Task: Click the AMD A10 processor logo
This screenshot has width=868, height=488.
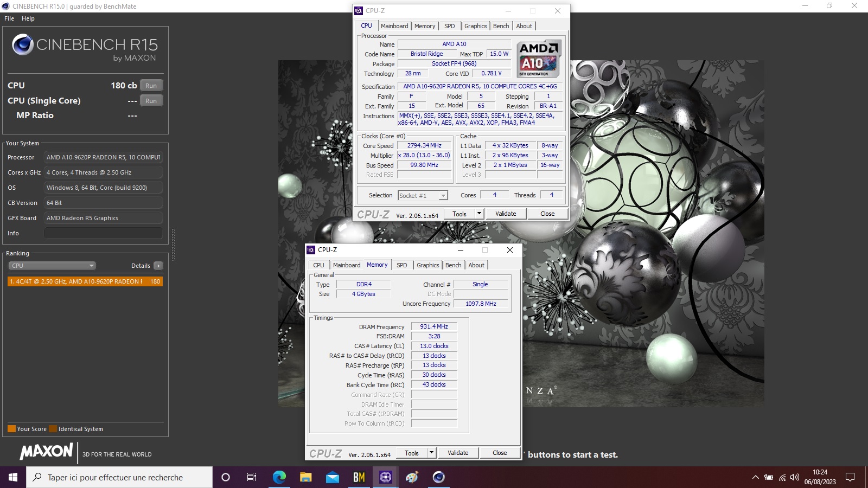Action: click(538, 59)
